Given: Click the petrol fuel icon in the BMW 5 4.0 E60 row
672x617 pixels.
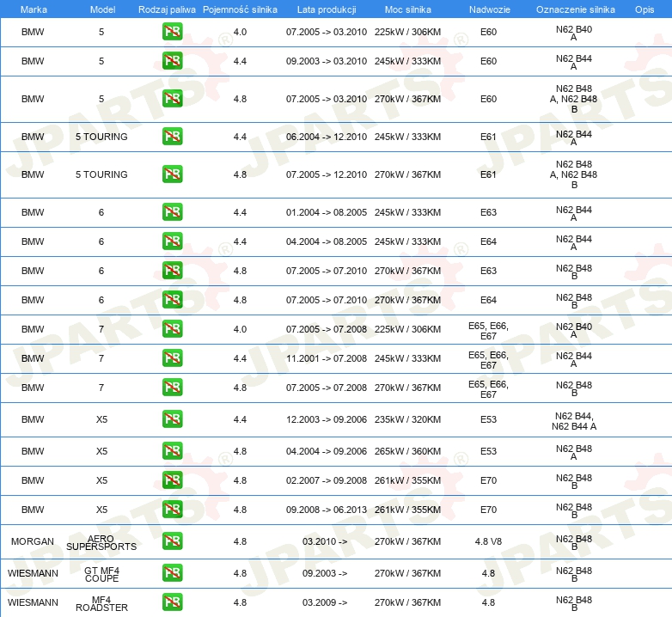Looking at the screenshot, I should pyautogui.click(x=172, y=32).
